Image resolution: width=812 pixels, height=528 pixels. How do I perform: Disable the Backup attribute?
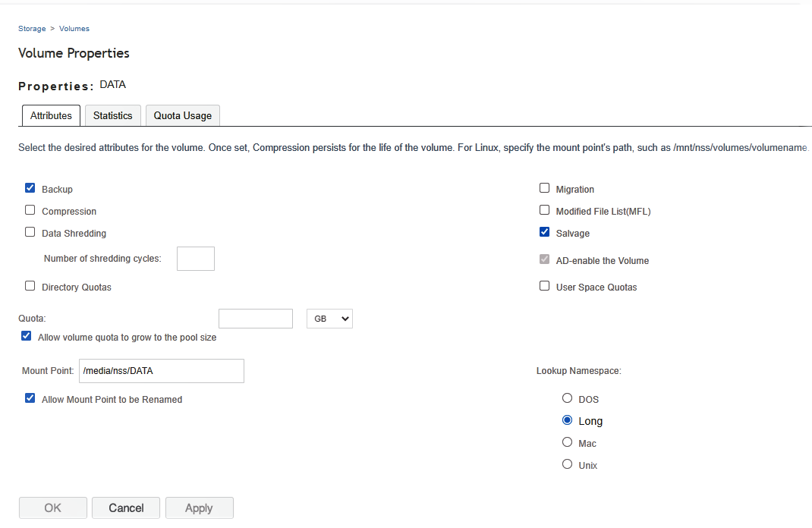30,187
